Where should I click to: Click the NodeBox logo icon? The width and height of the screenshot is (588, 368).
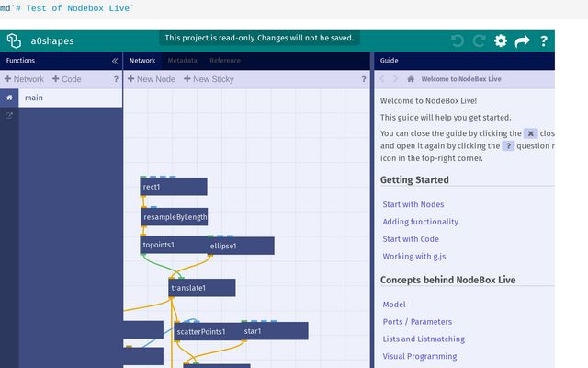[x=14, y=40]
